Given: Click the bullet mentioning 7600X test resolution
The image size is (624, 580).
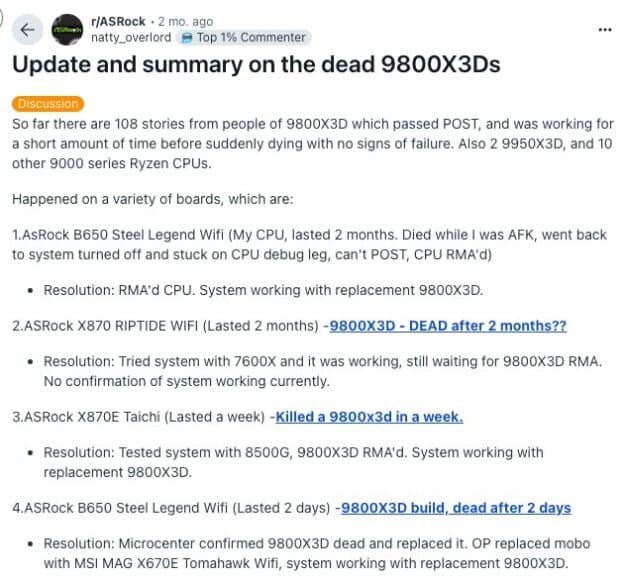Looking at the screenshot, I should pos(322,371).
